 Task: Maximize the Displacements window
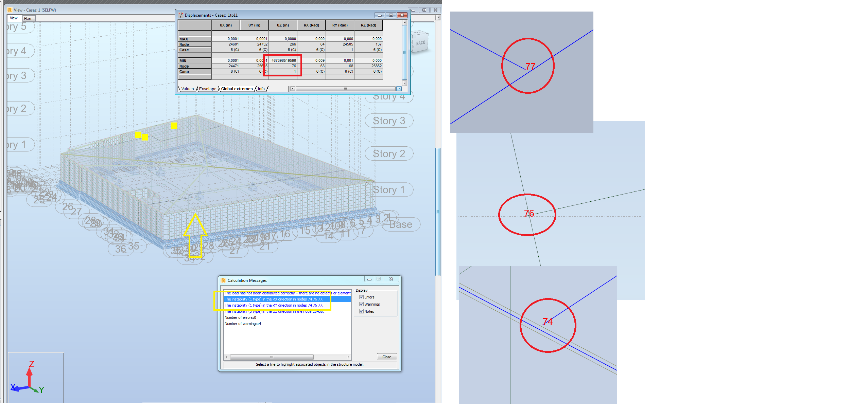(391, 15)
